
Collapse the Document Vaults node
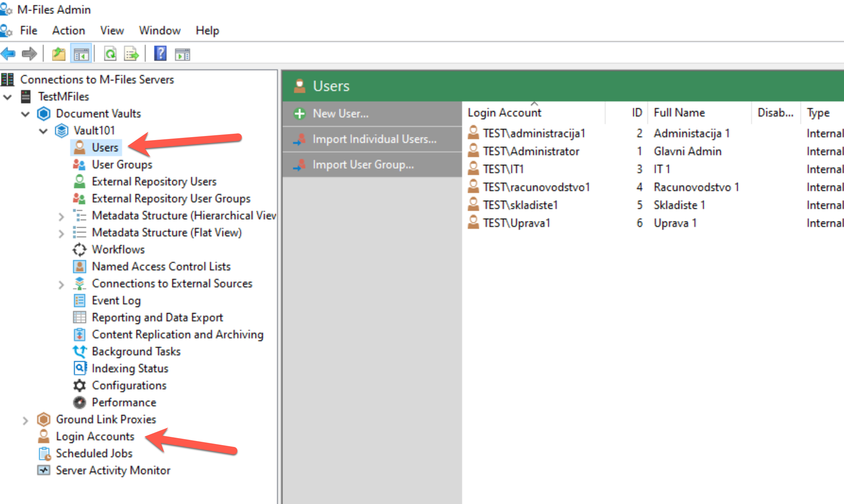25,114
